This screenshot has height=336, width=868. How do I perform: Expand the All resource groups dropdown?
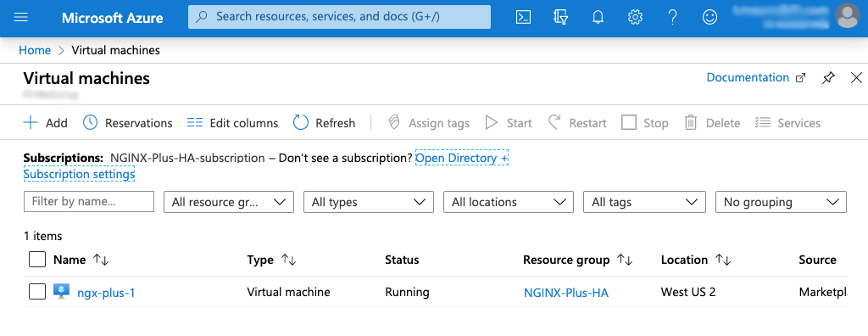click(x=229, y=202)
